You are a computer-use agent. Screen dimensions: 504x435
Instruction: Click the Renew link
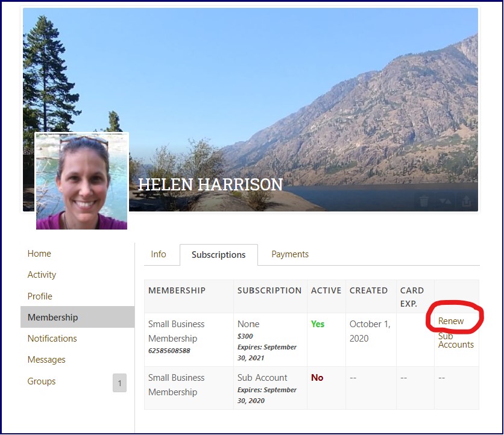pos(451,321)
